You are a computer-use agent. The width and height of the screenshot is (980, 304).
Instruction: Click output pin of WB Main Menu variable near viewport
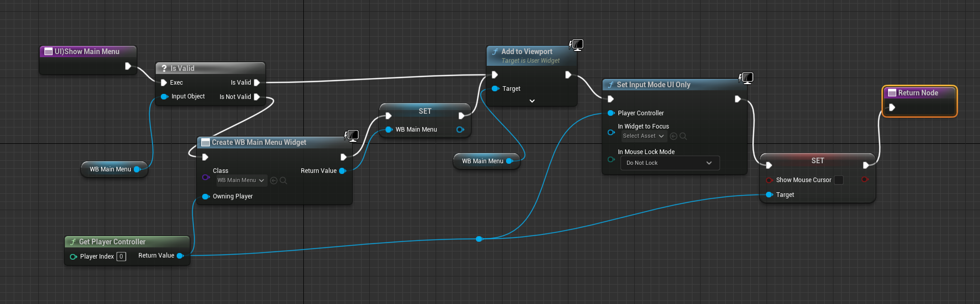509,161
